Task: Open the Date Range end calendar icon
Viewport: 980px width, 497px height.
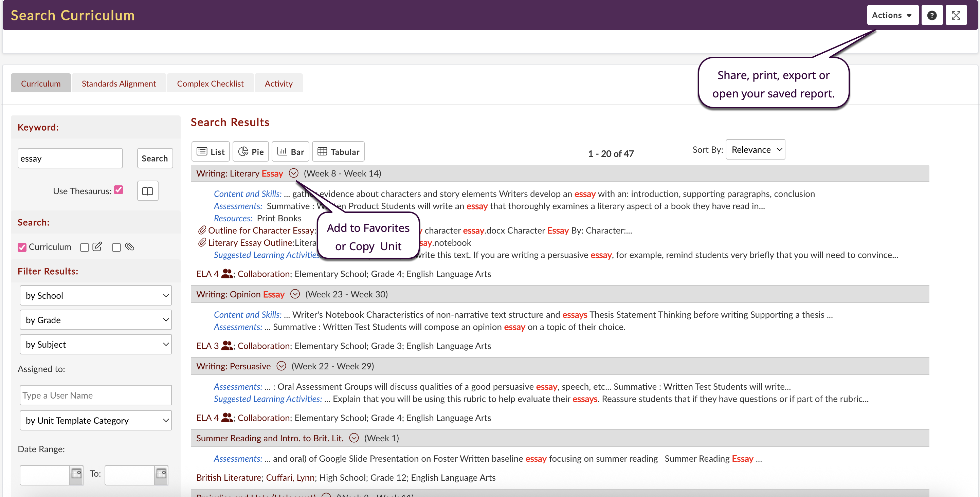Action: click(161, 474)
